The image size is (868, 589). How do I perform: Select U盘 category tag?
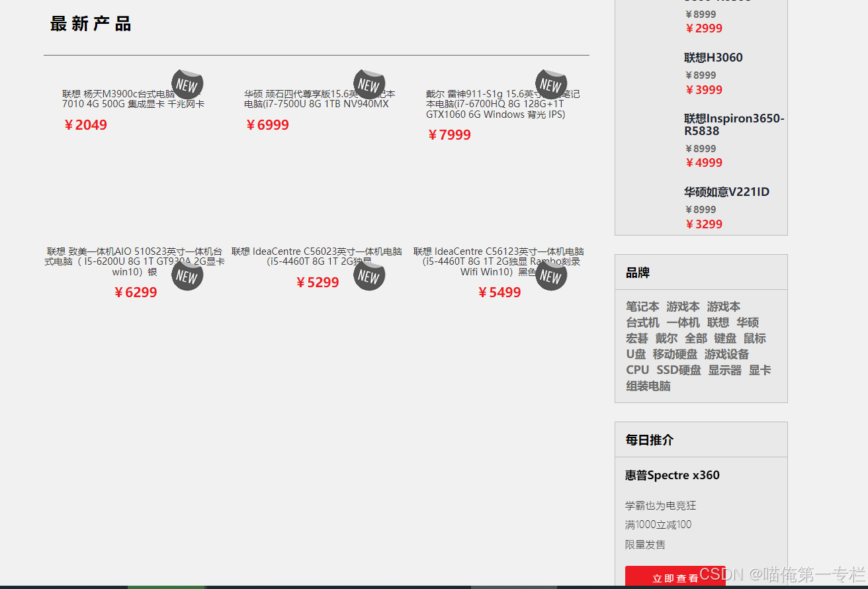coord(636,354)
